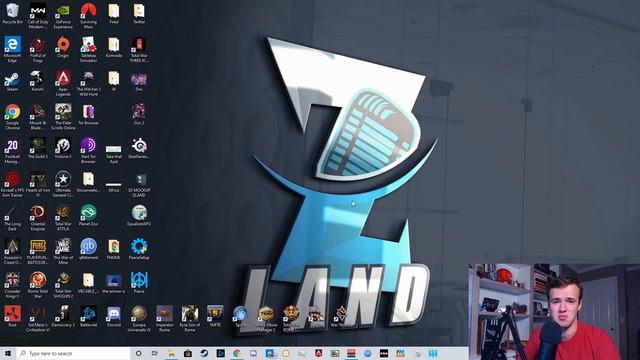640x360 pixels.
Task: Select the Victoria II desktop shortcut
Action: [63, 149]
